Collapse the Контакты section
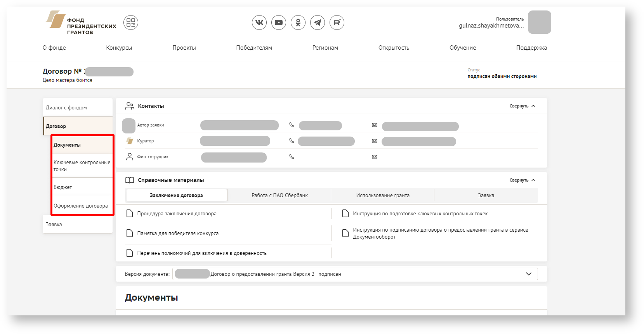Screen dimensions: 644x334 click(x=522, y=106)
